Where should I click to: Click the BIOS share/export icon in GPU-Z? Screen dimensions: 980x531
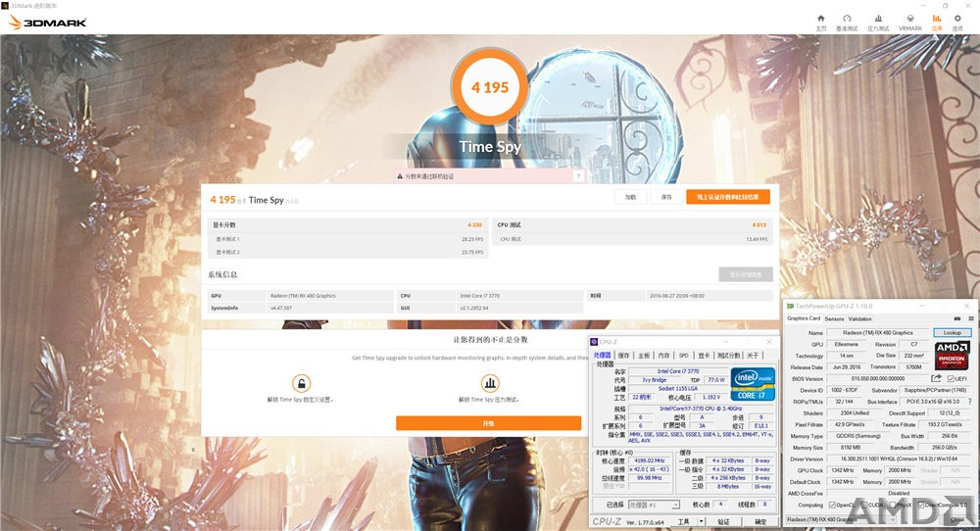[x=936, y=378]
